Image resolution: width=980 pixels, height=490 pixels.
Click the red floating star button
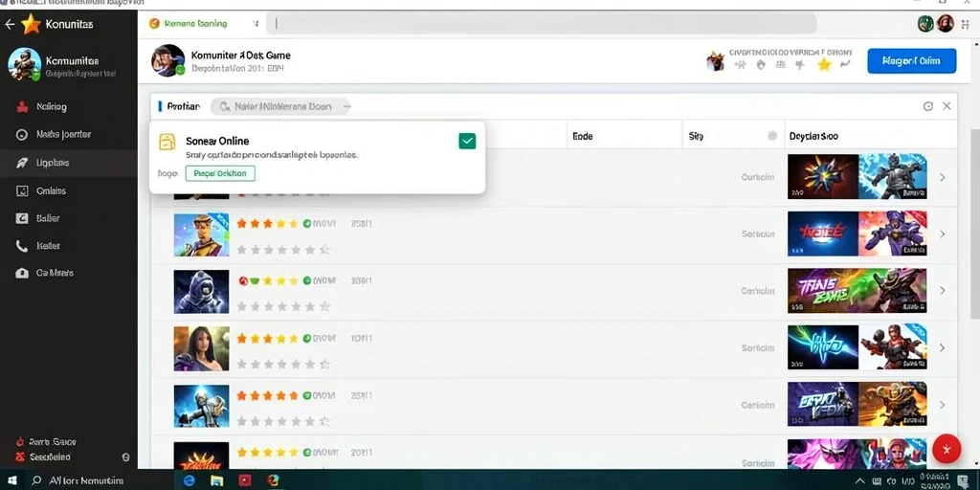tap(947, 449)
